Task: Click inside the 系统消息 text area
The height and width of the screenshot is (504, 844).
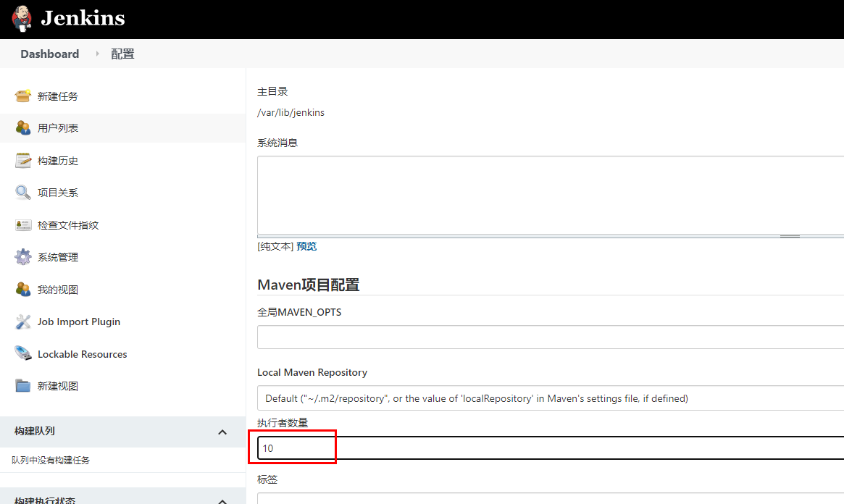Action: click(551, 195)
